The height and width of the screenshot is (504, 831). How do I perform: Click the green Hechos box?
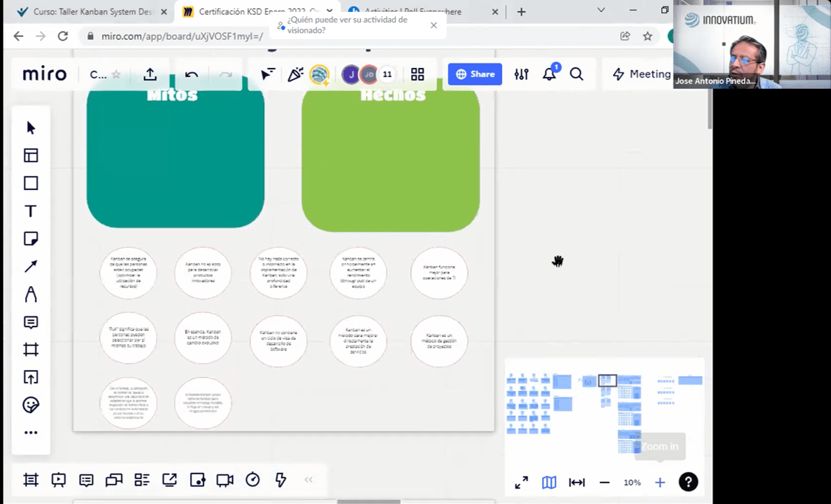(x=390, y=159)
